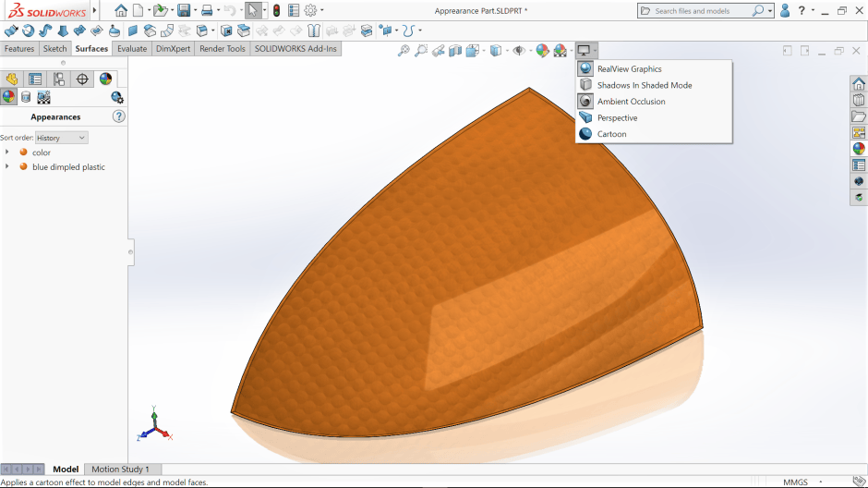Open SOLIDWORKS Resources home in task pane

click(859, 83)
